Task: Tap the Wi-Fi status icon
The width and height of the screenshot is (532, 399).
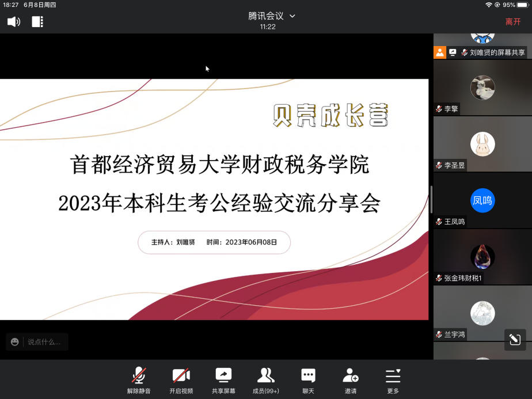Action: pos(489,5)
